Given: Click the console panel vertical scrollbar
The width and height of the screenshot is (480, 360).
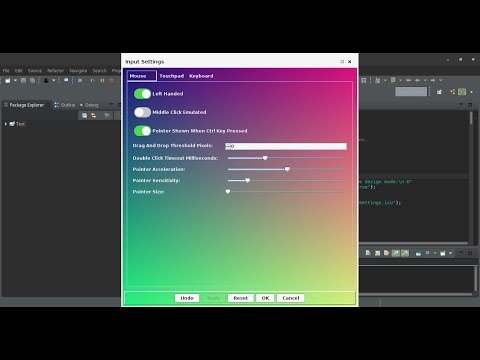Looking at the screenshot, I should tap(476, 279).
